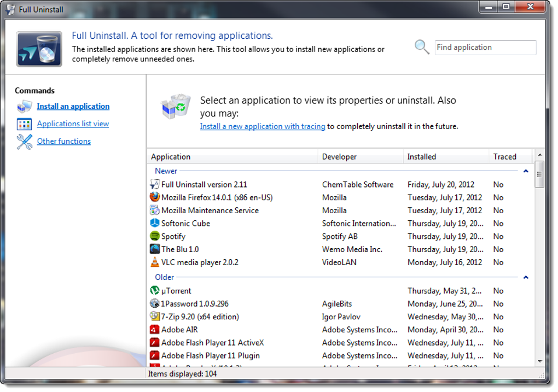
Task: Click the Full Uninstall version 2.11 icon
Action: coord(154,184)
